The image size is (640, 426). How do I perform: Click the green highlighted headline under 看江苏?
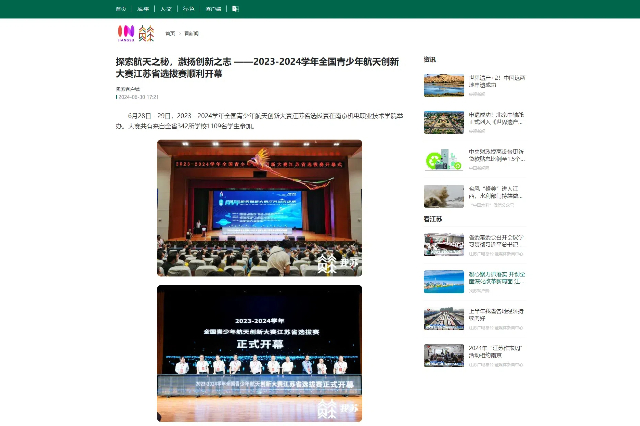(498, 277)
